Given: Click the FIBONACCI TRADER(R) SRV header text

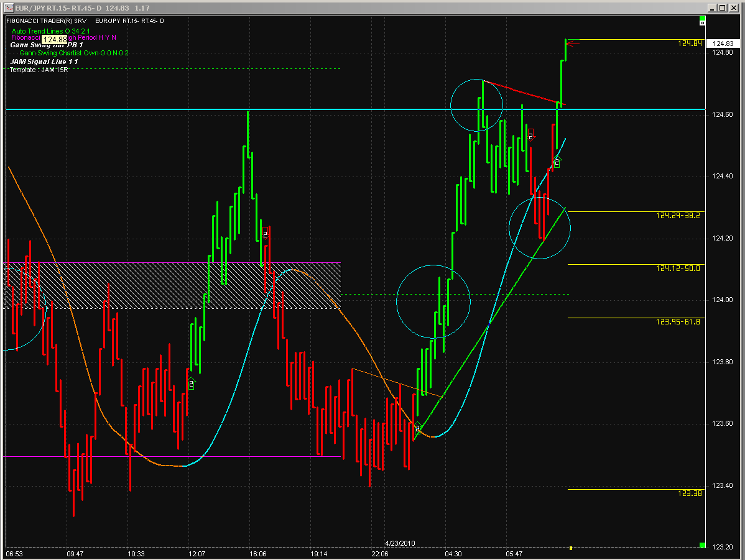Looking at the screenshot, I should (x=47, y=21).
